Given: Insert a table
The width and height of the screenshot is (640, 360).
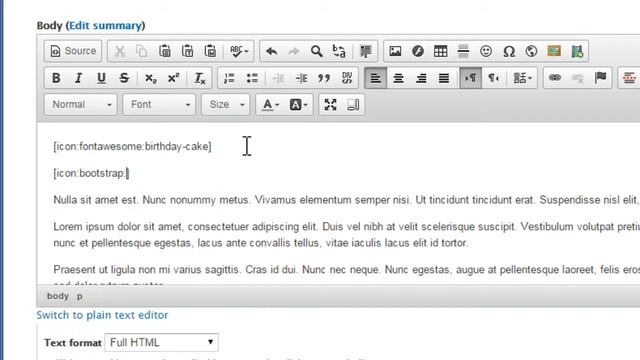Looking at the screenshot, I should tap(440, 51).
